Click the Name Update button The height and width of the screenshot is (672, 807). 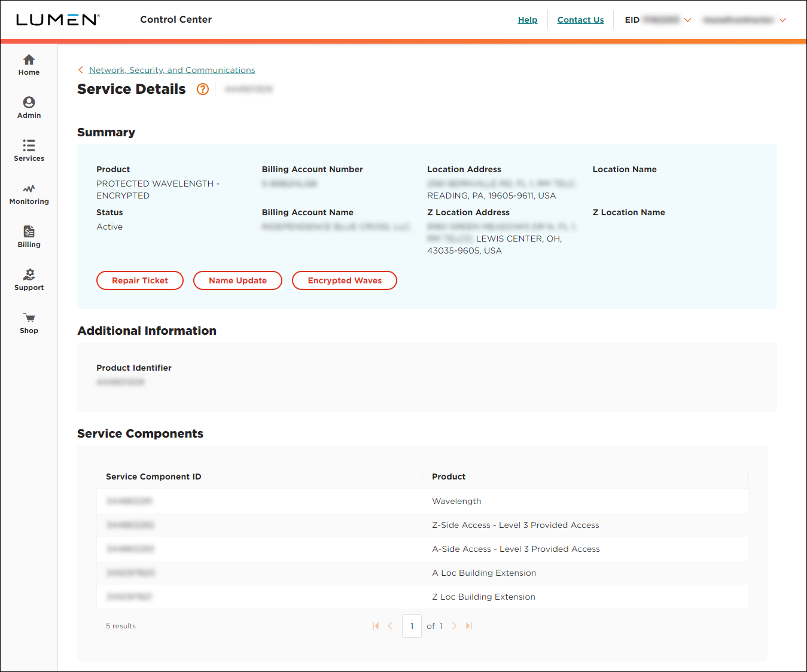(x=237, y=280)
